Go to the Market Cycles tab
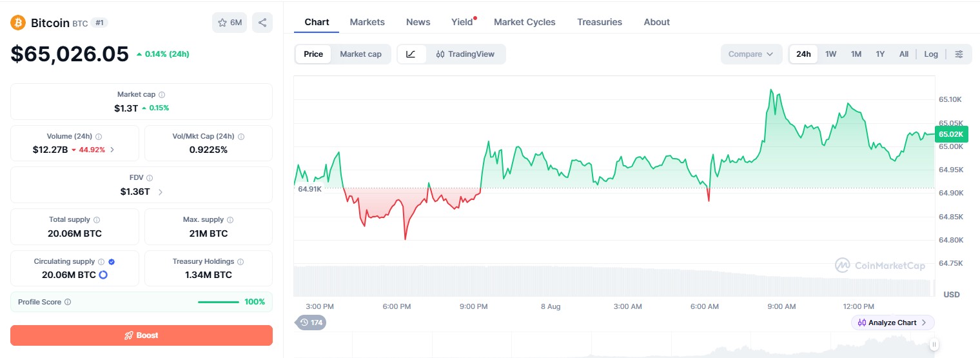Screen dimensions: 980x358 click(525, 22)
